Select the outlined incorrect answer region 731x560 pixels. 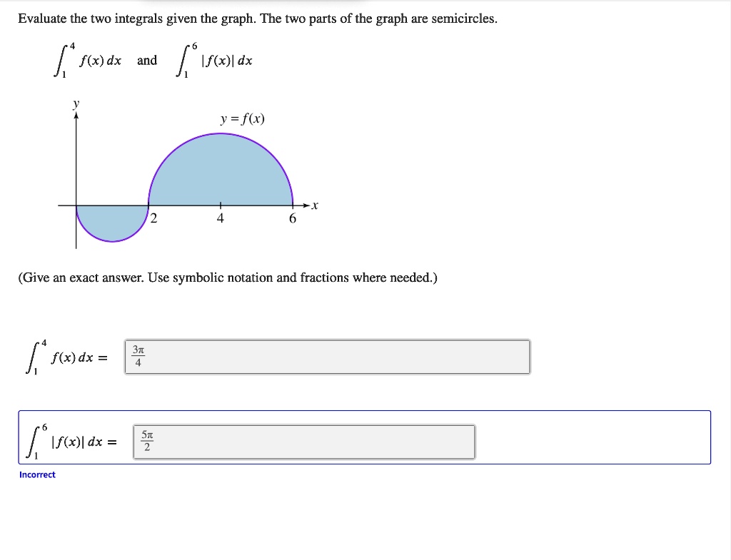[x=364, y=438]
